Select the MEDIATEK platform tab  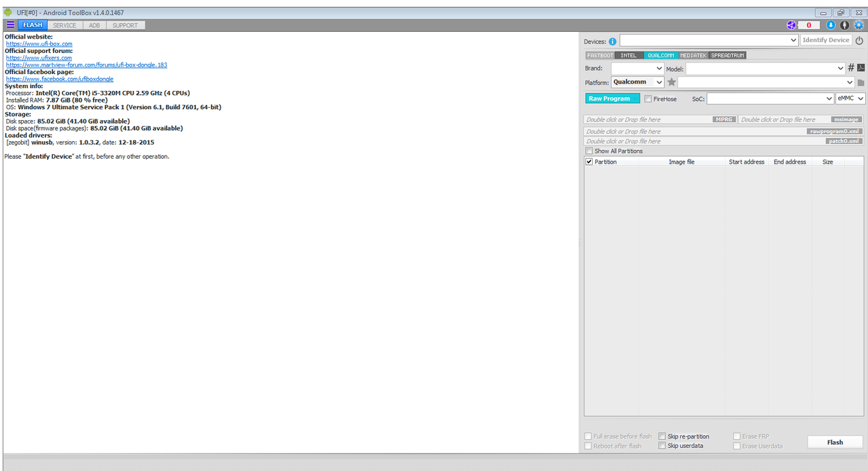click(x=694, y=55)
